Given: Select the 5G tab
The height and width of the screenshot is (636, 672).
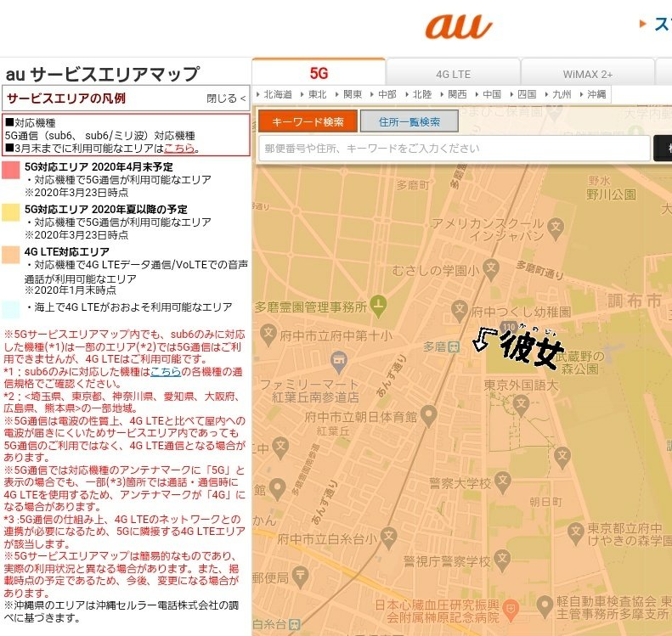Looking at the screenshot, I should pyautogui.click(x=319, y=73).
